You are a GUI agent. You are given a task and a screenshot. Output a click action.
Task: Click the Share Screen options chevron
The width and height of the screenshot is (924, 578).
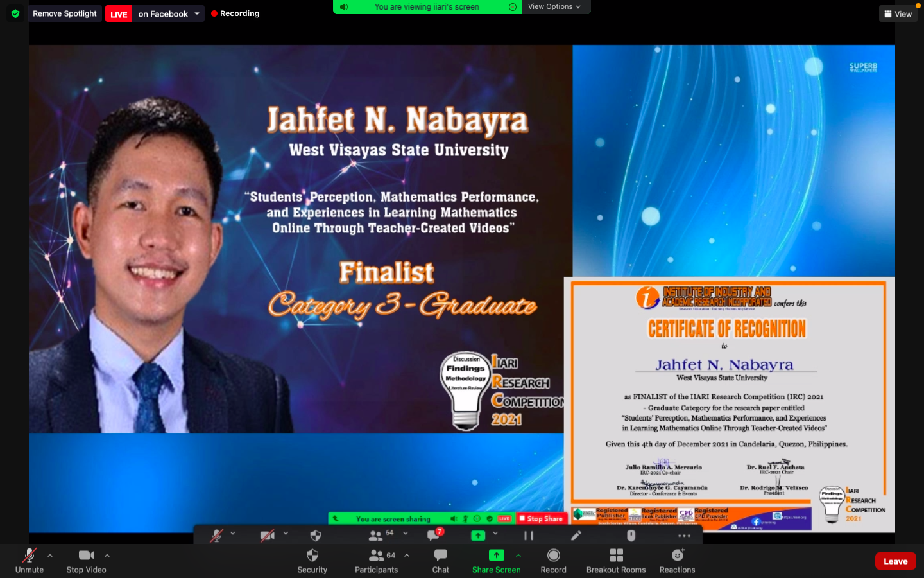point(518,556)
